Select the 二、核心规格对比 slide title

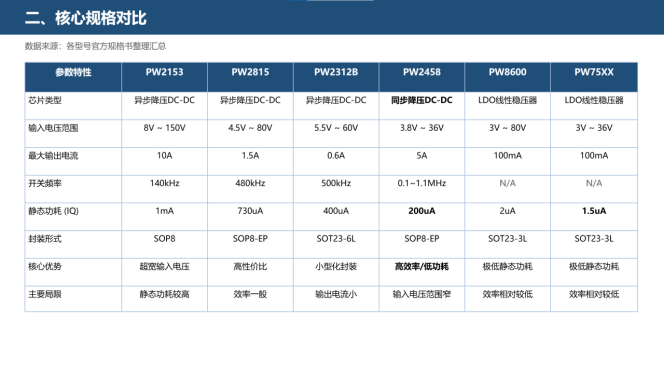click(86, 18)
